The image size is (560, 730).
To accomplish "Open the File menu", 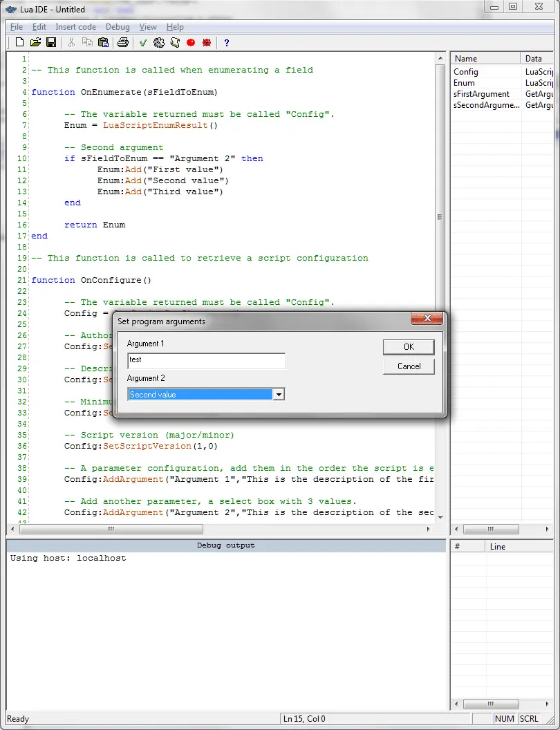I will tap(17, 27).
